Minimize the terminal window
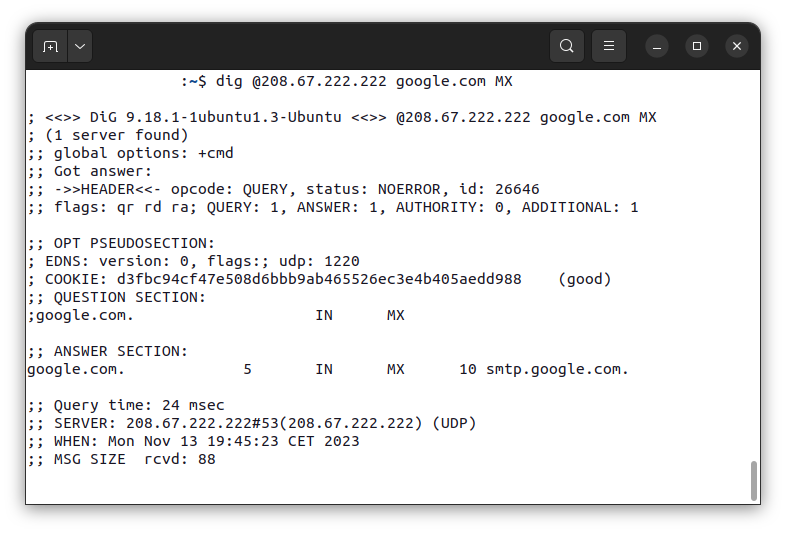The width and height of the screenshot is (786, 533). point(657,46)
